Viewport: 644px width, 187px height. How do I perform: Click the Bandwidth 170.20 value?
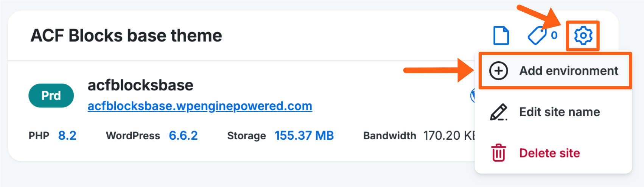coord(448,136)
